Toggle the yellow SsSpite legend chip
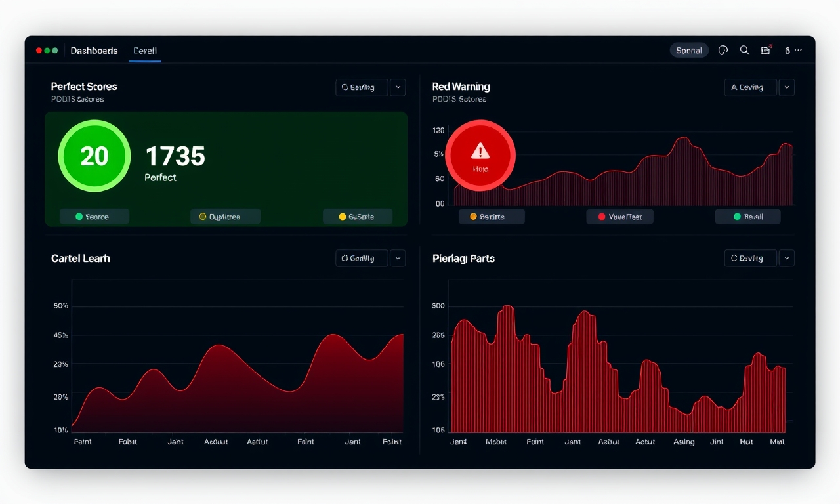The height and width of the screenshot is (504, 840). tap(358, 217)
